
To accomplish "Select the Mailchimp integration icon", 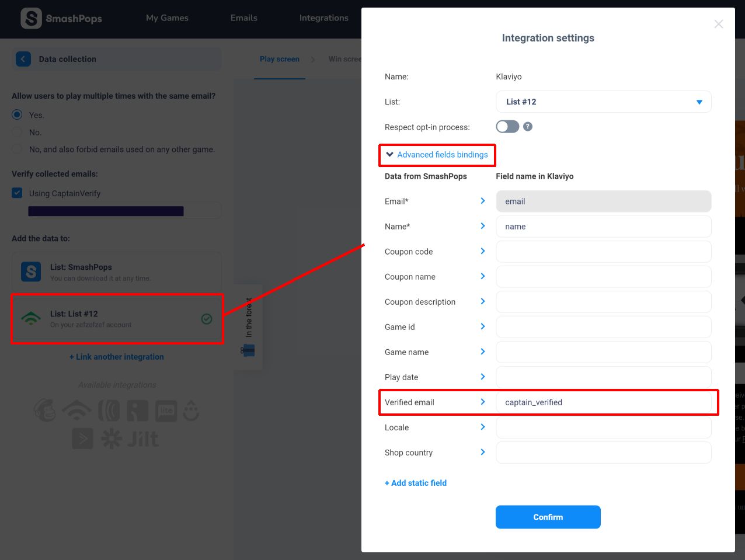I will 46,411.
